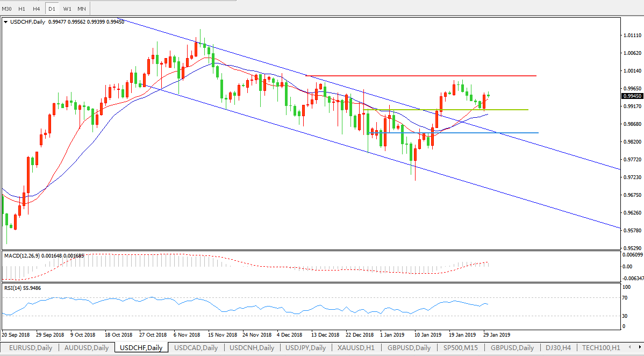
Task: Switch chart to H4 timeframe
Action: [37, 9]
